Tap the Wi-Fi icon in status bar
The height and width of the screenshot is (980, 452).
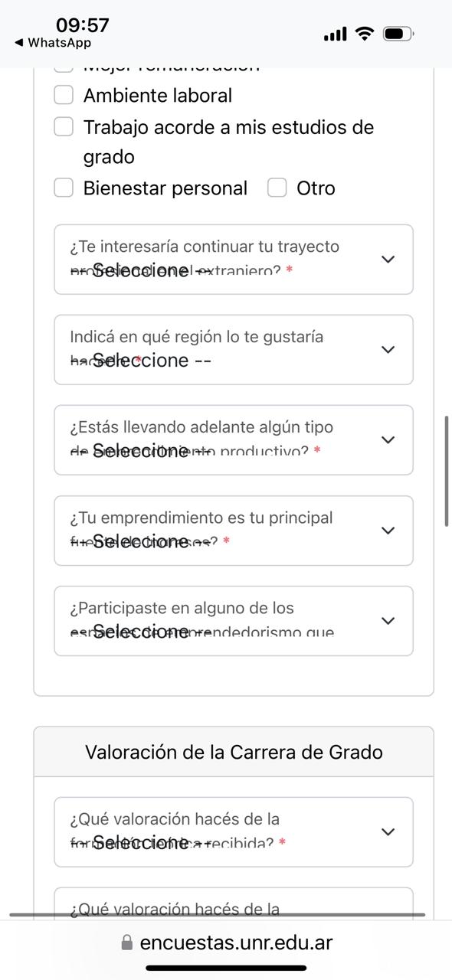(365, 34)
